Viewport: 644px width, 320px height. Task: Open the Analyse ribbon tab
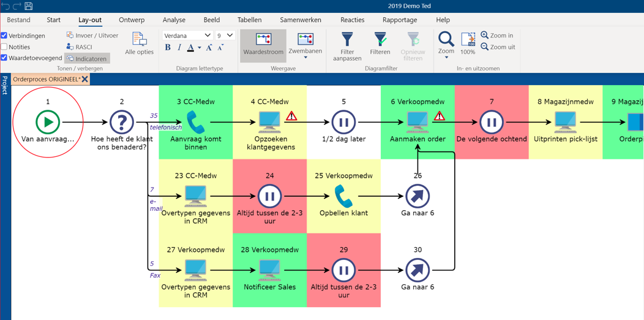coord(174,20)
